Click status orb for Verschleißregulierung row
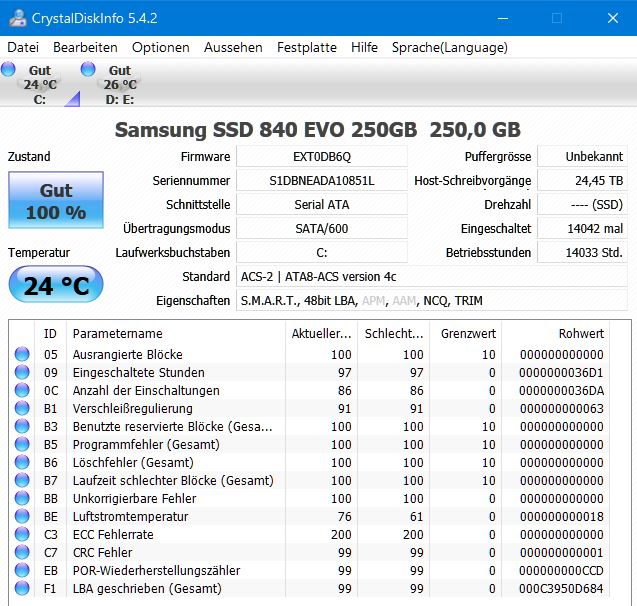The width and height of the screenshot is (637, 606). [22, 408]
